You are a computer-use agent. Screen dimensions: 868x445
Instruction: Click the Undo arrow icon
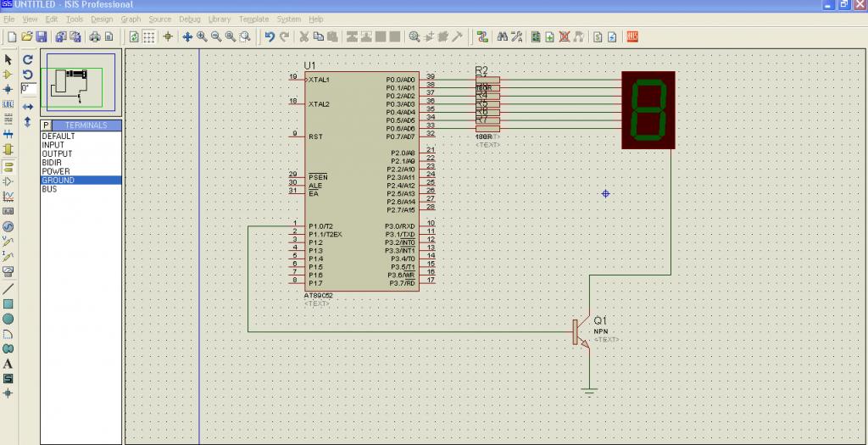click(270, 36)
